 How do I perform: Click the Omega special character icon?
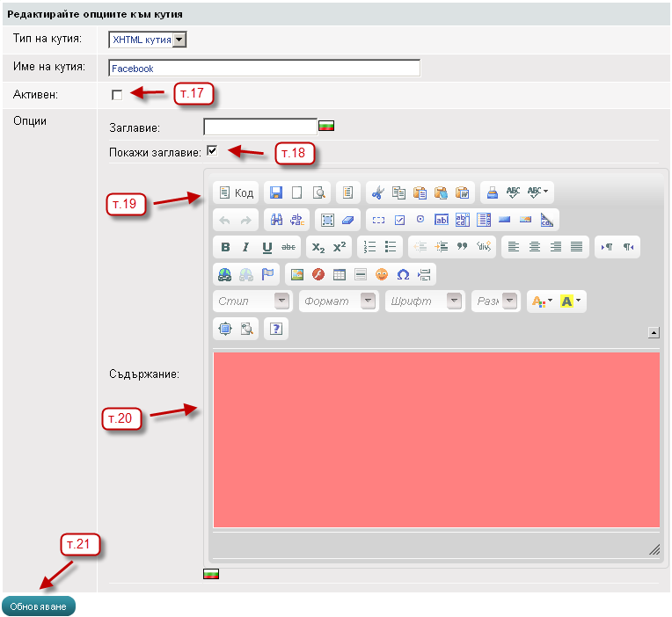click(x=403, y=274)
